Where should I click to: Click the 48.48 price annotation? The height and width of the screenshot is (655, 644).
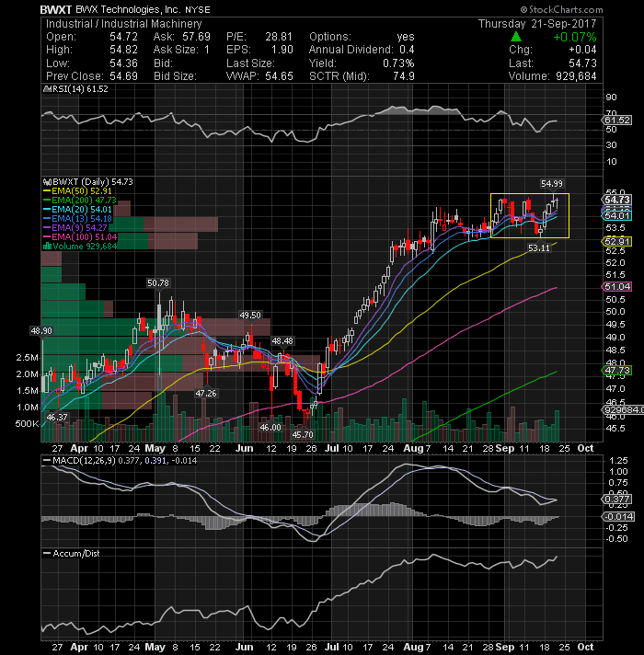[x=282, y=341]
